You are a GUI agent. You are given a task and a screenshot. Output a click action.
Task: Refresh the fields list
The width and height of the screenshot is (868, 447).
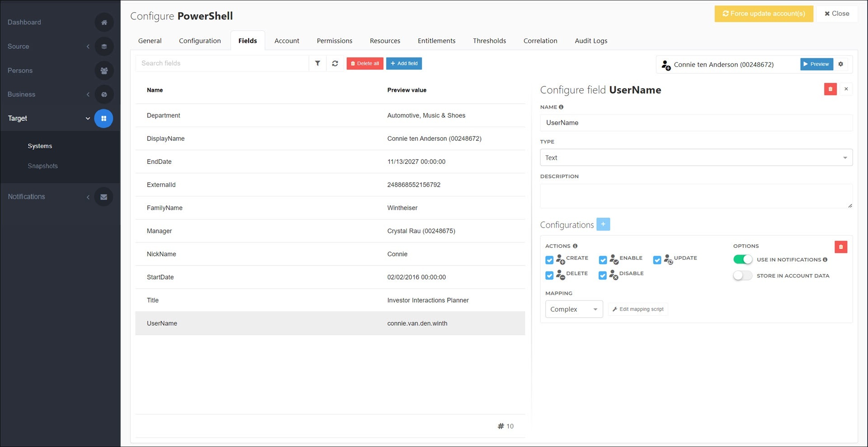pos(335,63)
